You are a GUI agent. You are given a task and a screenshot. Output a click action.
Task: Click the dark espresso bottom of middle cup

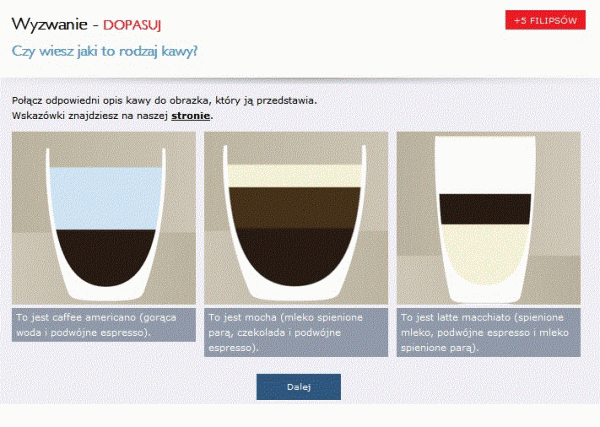(295, 256)
